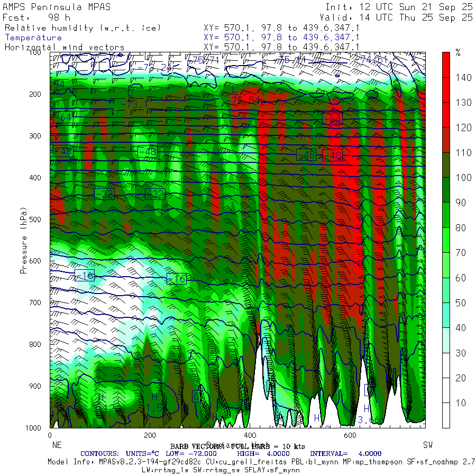Click the "-73.1" temperature label near 200 hPa
The height and width of the screenshot is (476, 476).
134,104
